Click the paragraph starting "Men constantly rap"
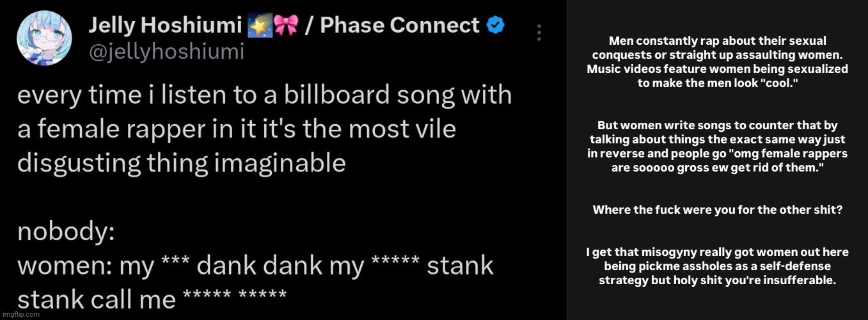 pos(717,62)
